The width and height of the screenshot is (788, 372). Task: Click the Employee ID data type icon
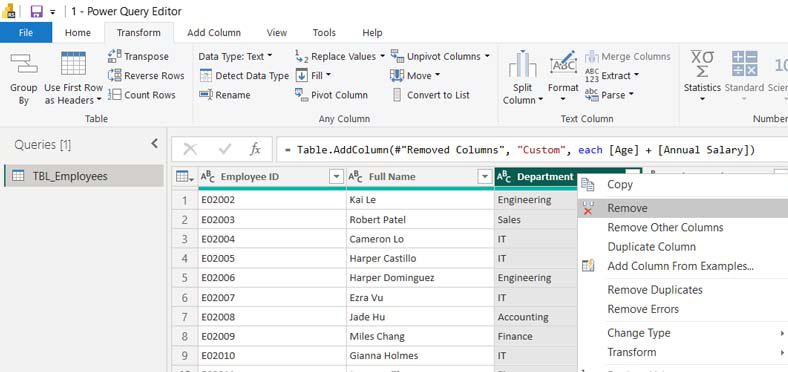pyautogui.click(x=208, y=176)
